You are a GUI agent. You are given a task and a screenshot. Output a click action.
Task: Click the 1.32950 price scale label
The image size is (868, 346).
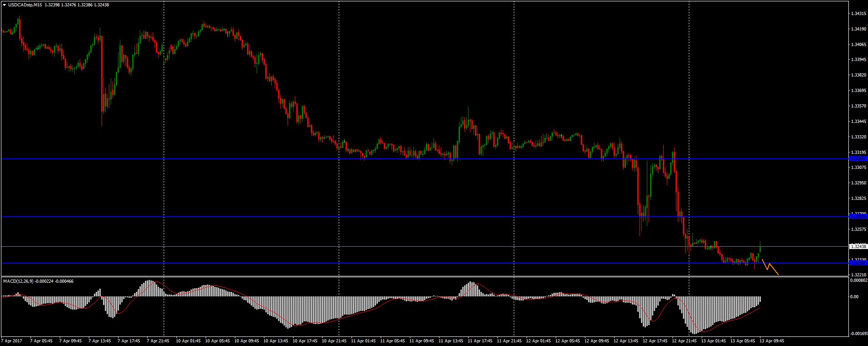858,183
